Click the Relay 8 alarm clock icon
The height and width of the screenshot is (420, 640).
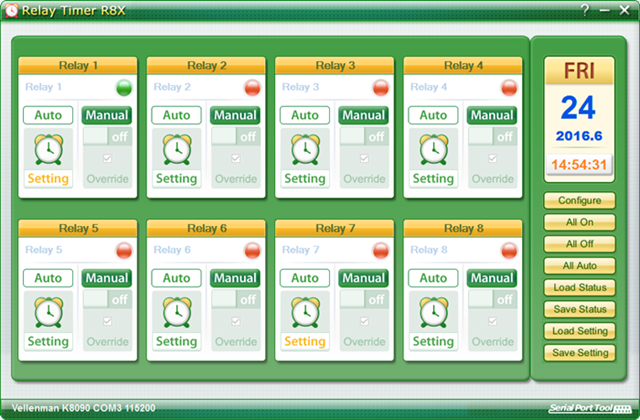coord(433,312)
